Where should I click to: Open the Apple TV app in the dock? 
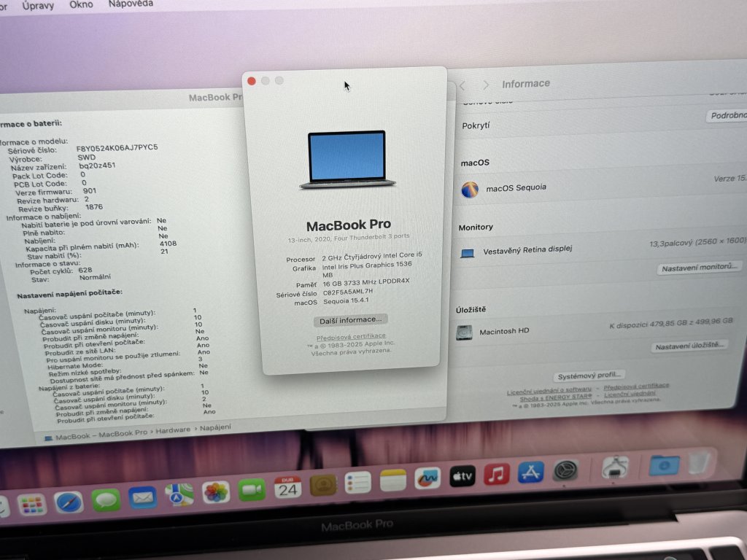(462, 475)
